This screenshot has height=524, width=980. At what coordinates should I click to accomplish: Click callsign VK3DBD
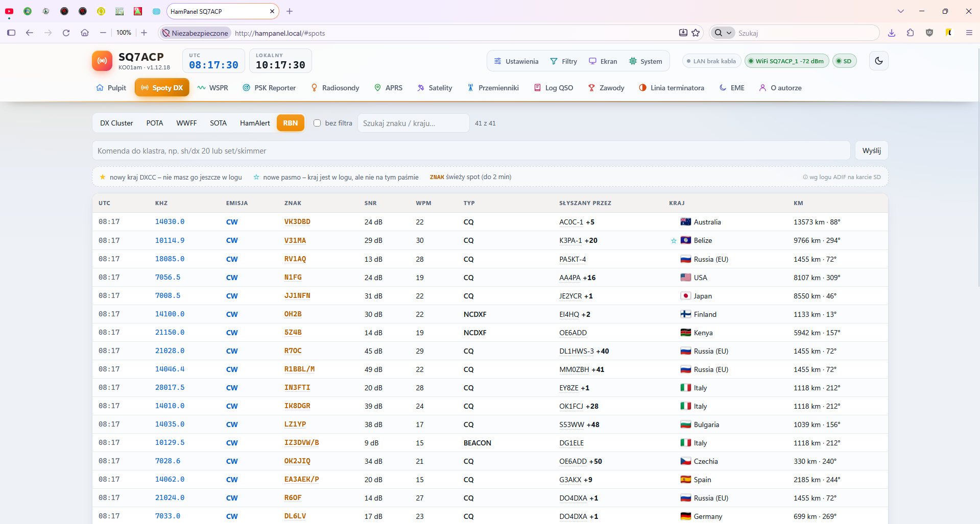click(297, 222)
